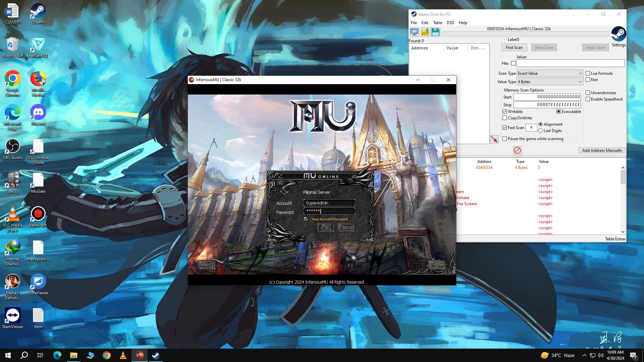Click the open table folder icon

(425, 32)
